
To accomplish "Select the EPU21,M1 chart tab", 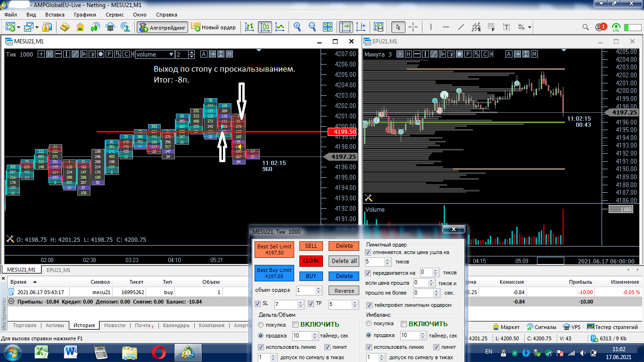I will 58,270.
